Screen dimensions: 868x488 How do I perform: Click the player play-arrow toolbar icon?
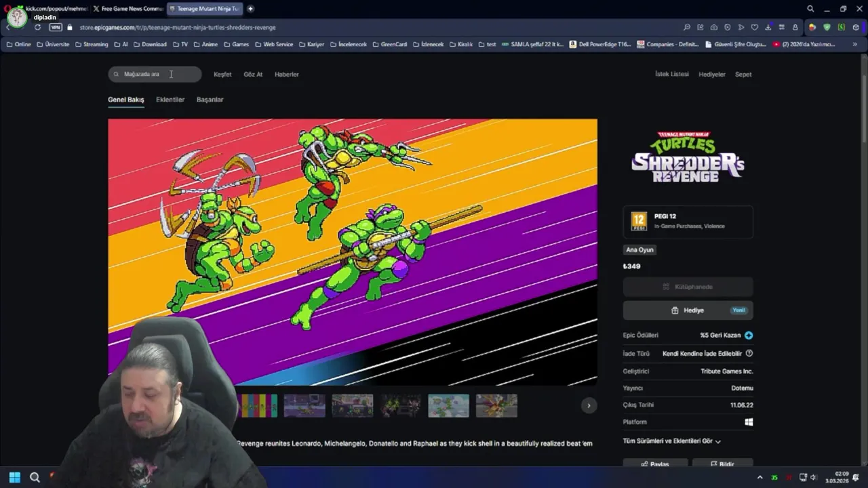(x=741, y=27)
